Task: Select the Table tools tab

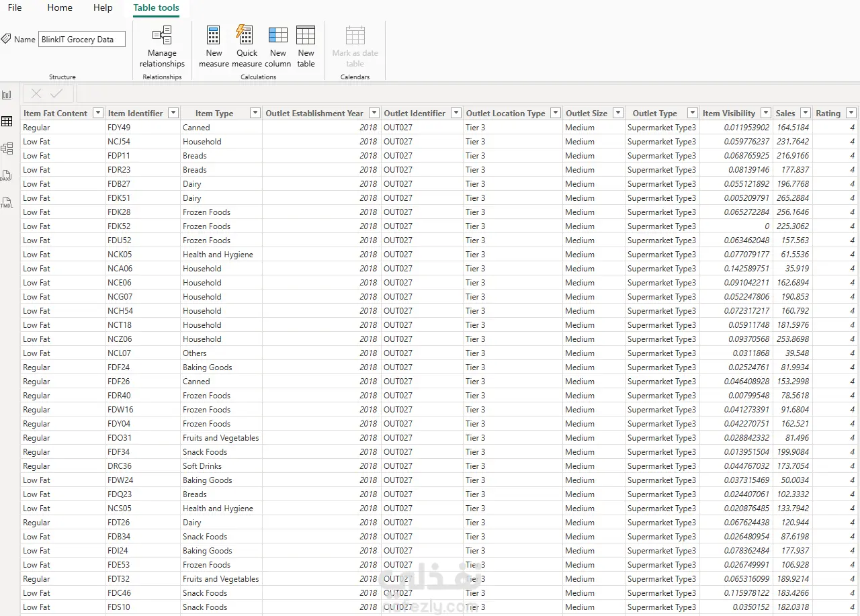Action: tap(156, 8)
